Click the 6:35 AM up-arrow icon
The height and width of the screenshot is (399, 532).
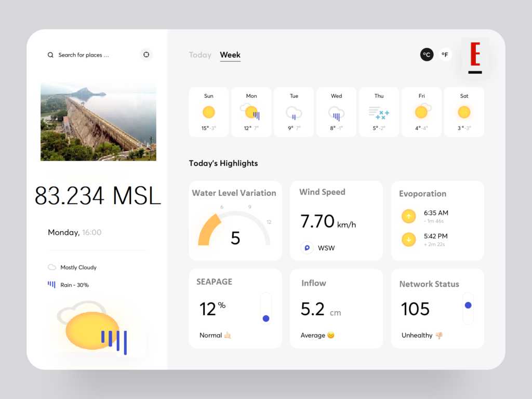[x=409, y=216]
